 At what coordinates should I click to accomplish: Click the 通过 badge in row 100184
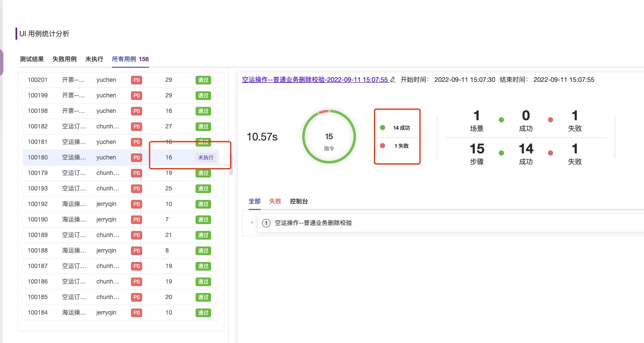coord(203,313)
